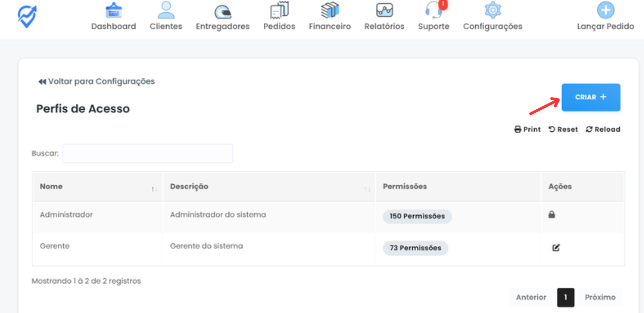Click the lock icon for Administrador
The height and width of the screenshot is (313, 644).
(x=552, y=215)
